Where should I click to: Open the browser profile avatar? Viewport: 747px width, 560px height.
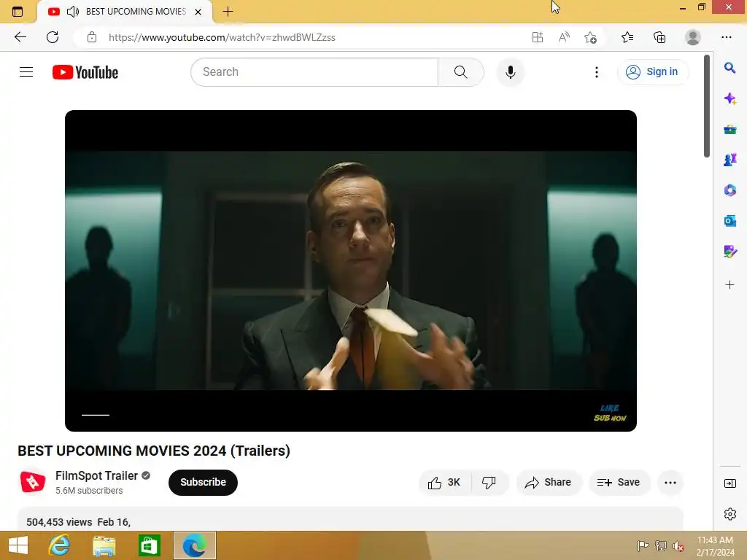tap(693, 37)
